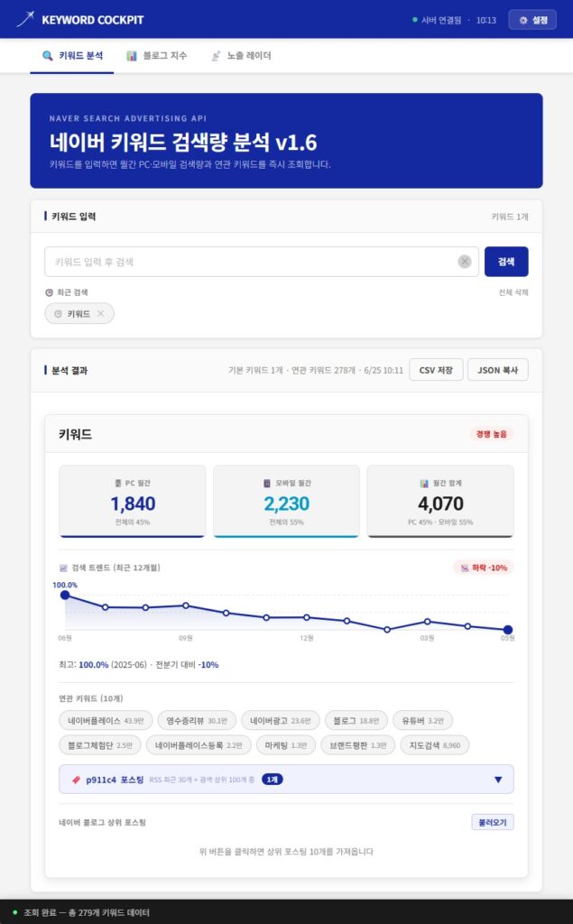This screenshot has width=573, height=924.
Task: Select related keyword 네이버플레이스등록
Action: 199,744
